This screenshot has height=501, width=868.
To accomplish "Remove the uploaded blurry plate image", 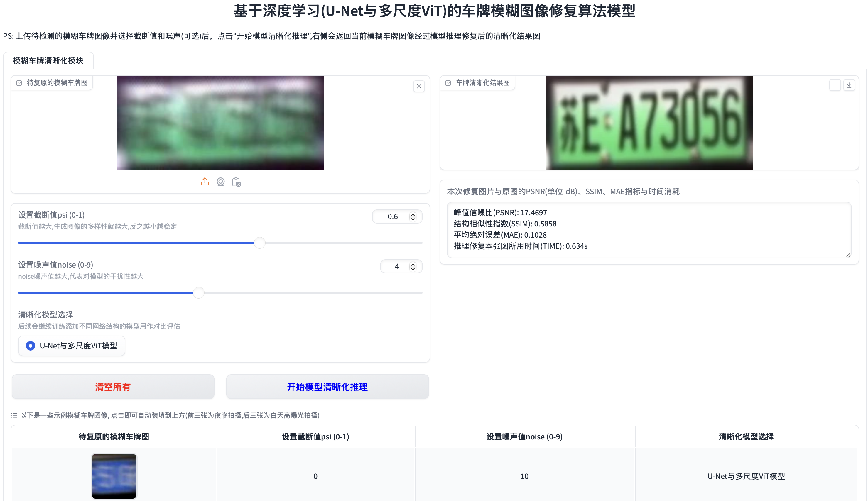I will coord(419,86).
